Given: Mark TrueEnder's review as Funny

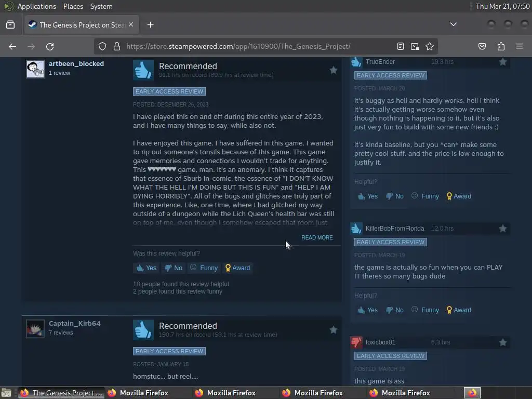Looking at the screenshot, I should (425, 196).
